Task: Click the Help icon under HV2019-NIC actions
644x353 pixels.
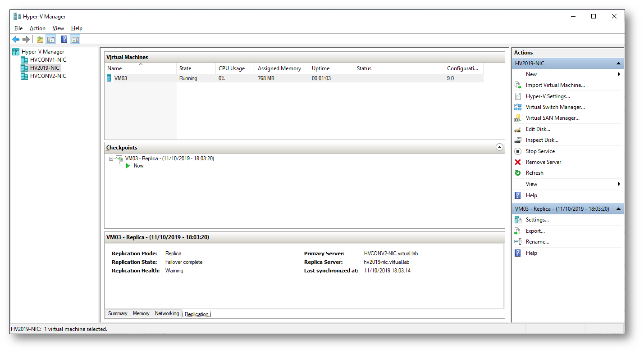Action: [x=518, y=195]
